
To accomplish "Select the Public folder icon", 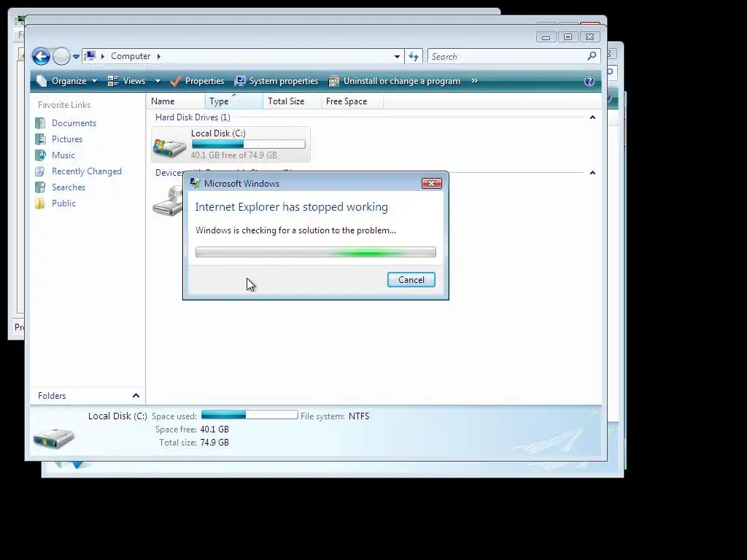I will (41, 203).
